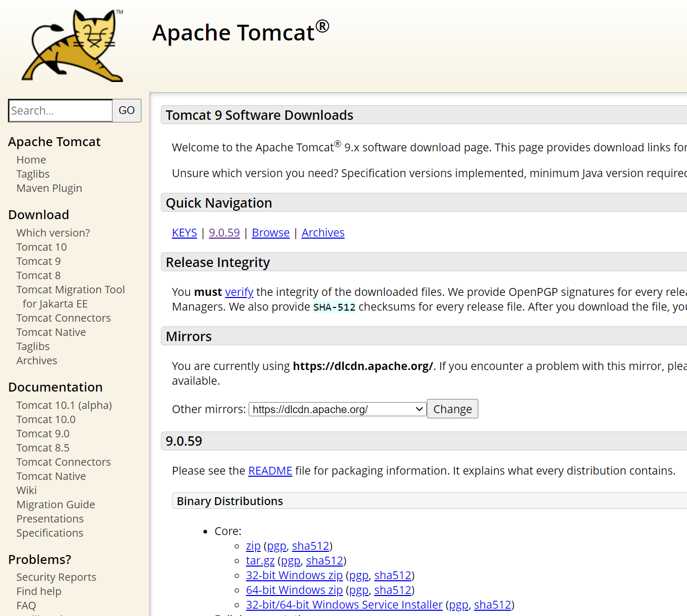Open sha512 for 64-bit Windows zip
The height and width of the screenshot is (616, 687).
[393, 590]
